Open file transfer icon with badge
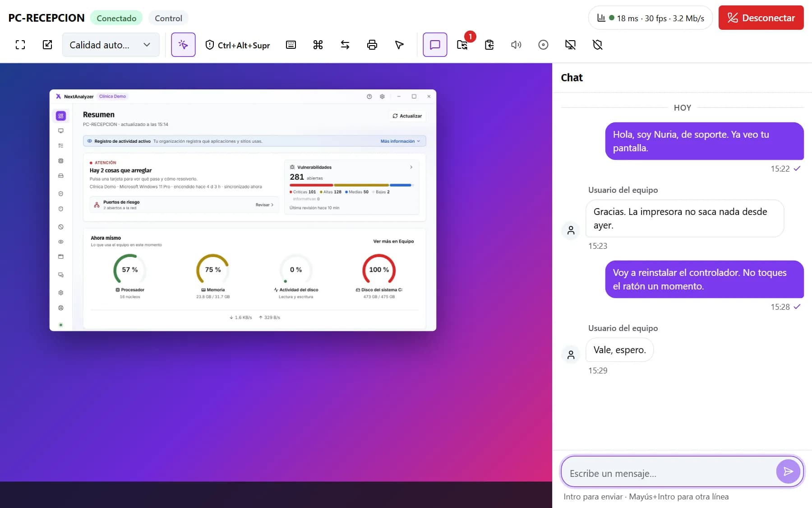812x508 pixels. click(462, 45)
